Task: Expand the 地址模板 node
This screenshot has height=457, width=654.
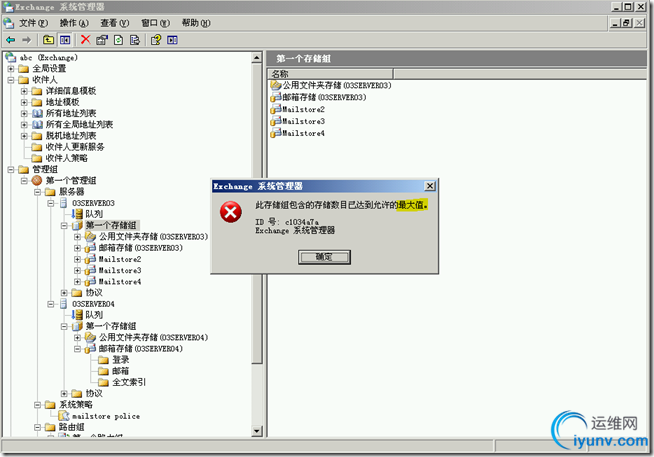Action: (24, 102)
